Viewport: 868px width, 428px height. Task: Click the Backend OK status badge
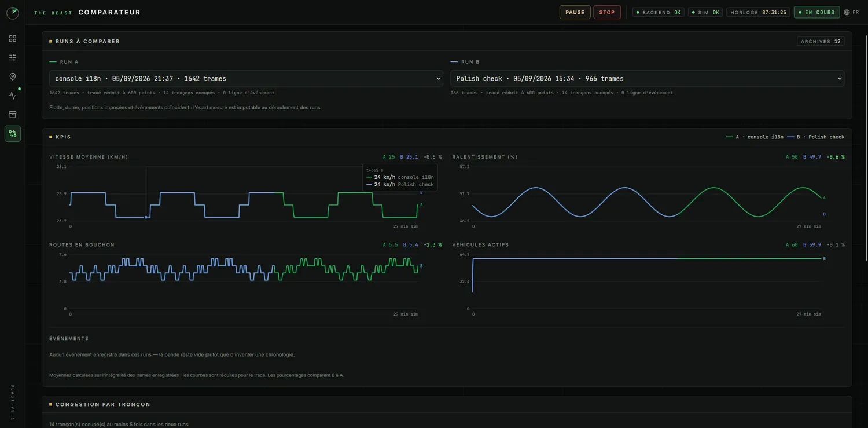[659, 12]
